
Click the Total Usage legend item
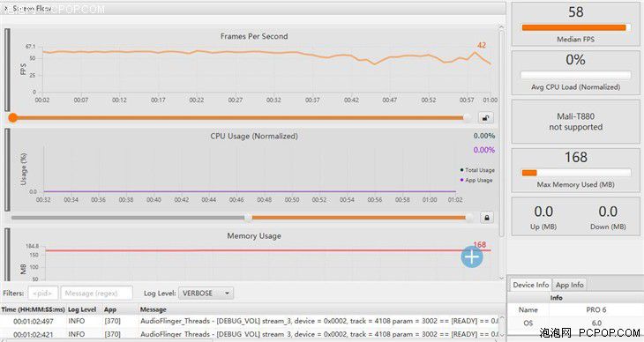click(477, 170)
